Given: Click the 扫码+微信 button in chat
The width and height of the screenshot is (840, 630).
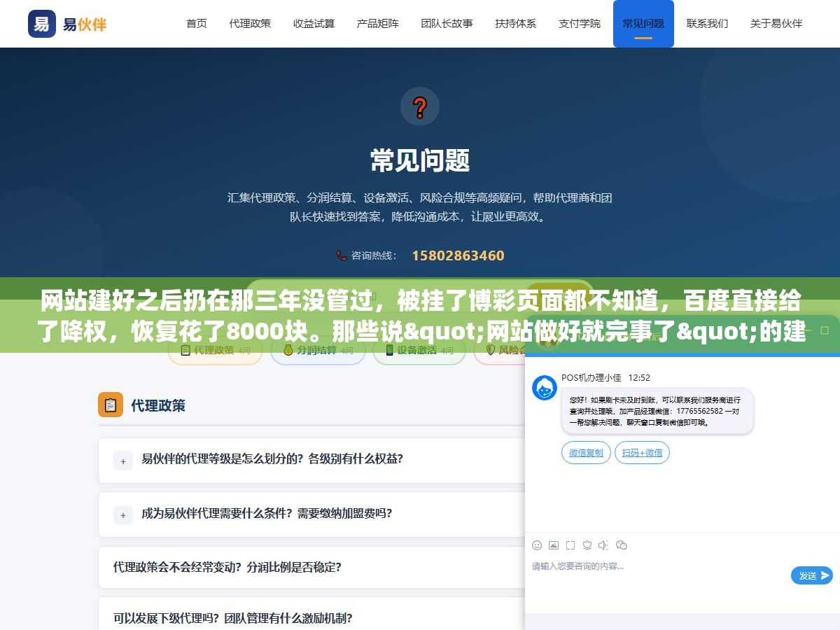Looking at the screenshot, I should coord(642,453).
